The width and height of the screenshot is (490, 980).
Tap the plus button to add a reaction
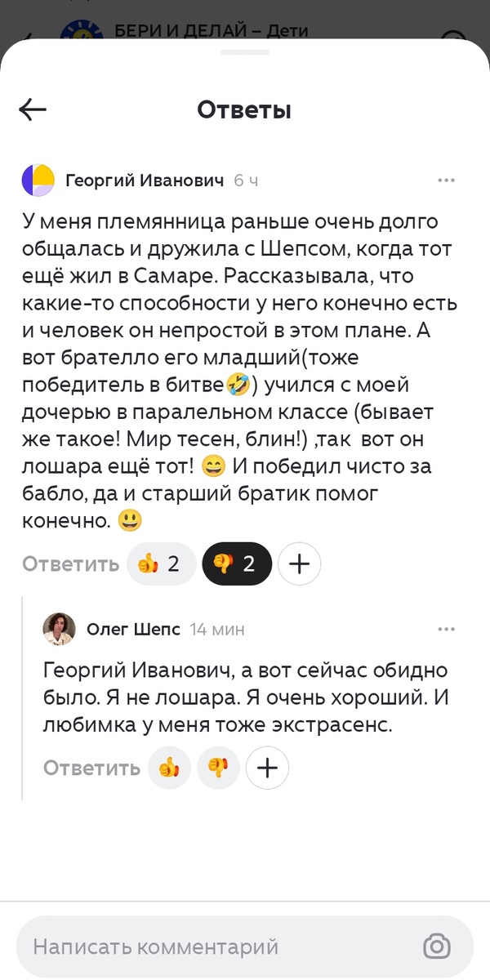299,563
